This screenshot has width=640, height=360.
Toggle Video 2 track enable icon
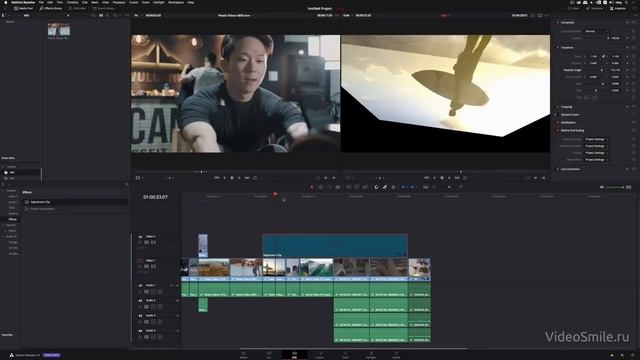coord(153,242)
